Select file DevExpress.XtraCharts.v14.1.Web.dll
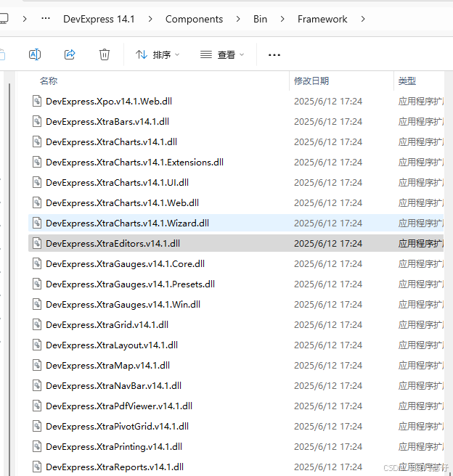Screen dimensions: 453x476 [x=236, y=202]
